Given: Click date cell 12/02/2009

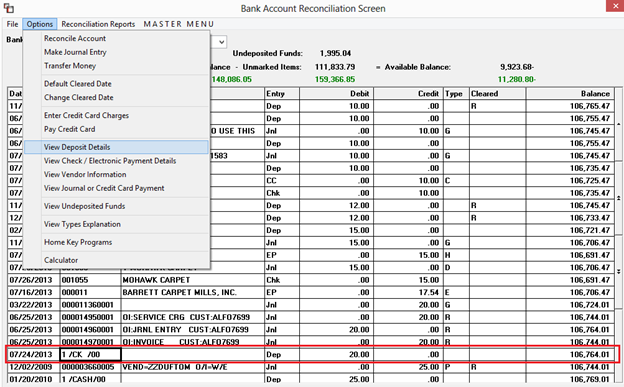Looking at the screenshot, I should click(33, 367).
